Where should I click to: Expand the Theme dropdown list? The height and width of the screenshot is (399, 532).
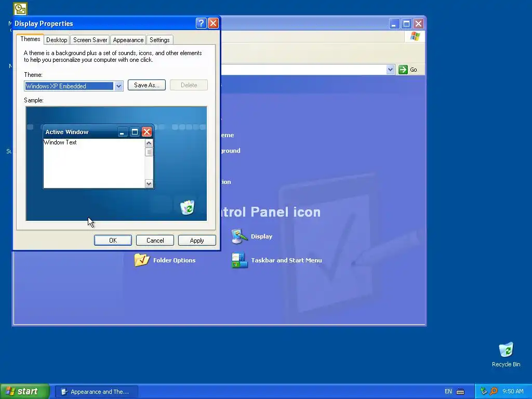[118, 86]
